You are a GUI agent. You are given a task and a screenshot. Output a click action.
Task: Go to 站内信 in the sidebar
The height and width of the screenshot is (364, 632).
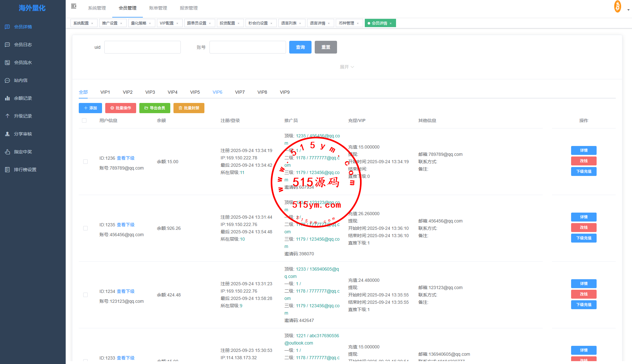[20, 80]
